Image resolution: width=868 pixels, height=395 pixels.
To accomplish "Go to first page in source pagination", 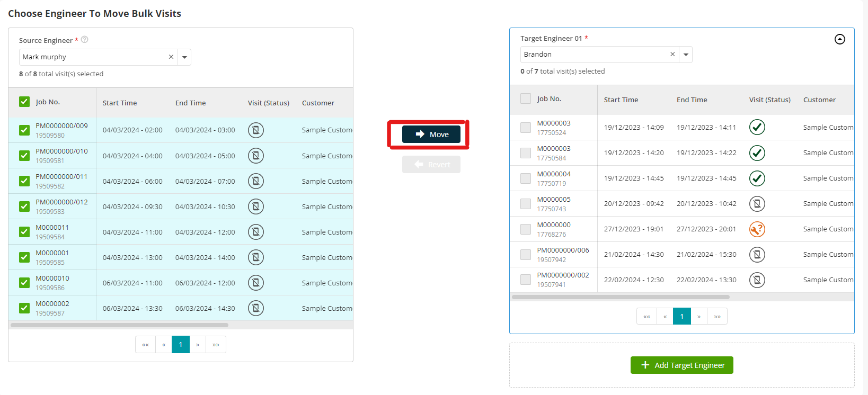I will pos(145,345).
